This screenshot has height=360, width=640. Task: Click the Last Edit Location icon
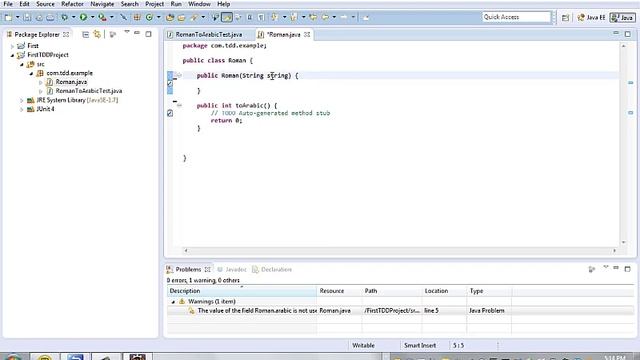pos(313,17)
